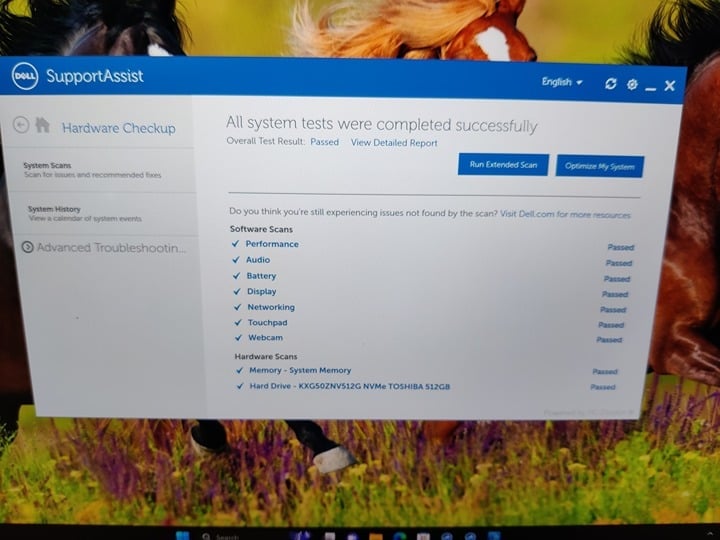
Task: Click Run Extended Scan button
Action: [x=503, y=164]
